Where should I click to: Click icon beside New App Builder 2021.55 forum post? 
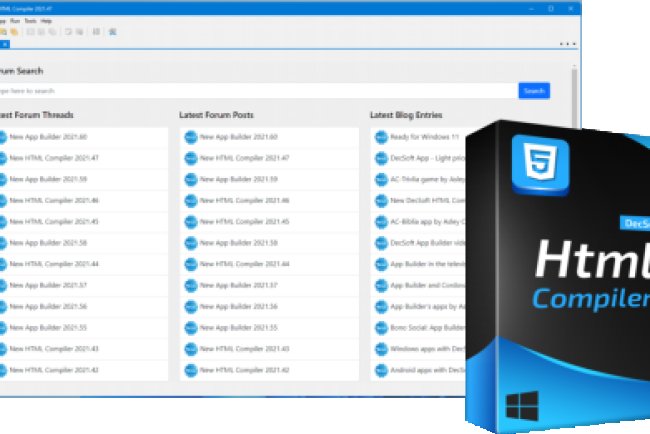coord(191,327)
